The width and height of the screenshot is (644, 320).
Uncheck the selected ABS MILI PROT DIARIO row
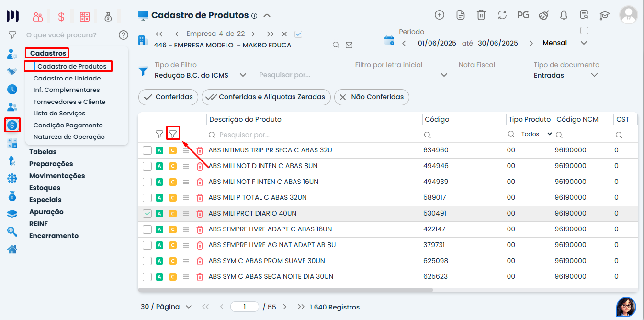click(x=147, y=213)
